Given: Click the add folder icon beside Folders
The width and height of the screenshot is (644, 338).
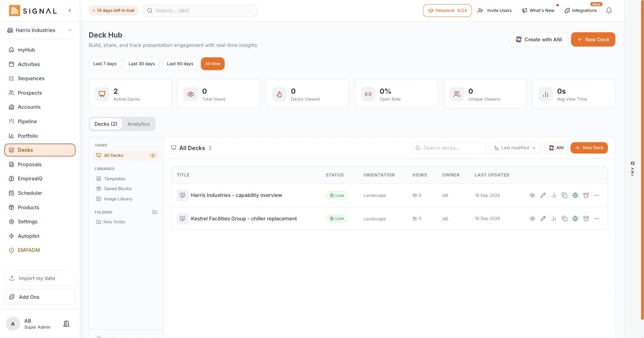Looking at the screenshot, I should click(155, 212).
